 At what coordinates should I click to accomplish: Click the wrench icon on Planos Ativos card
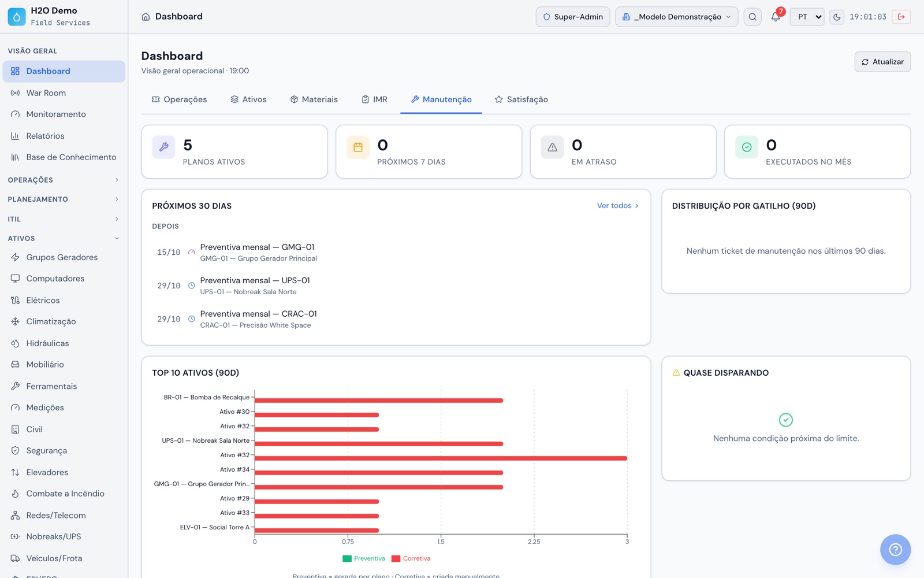click(164, 147)
